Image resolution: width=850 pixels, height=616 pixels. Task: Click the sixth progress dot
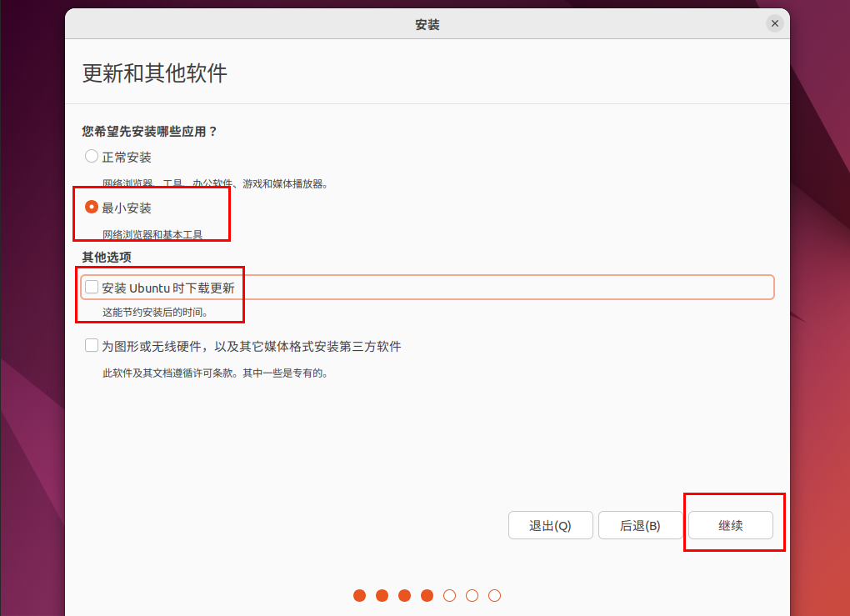point(472,595)
